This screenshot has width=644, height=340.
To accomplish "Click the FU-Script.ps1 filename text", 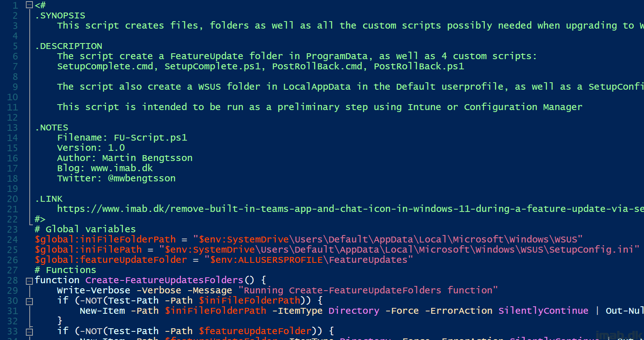I will [x=151, y=137].
